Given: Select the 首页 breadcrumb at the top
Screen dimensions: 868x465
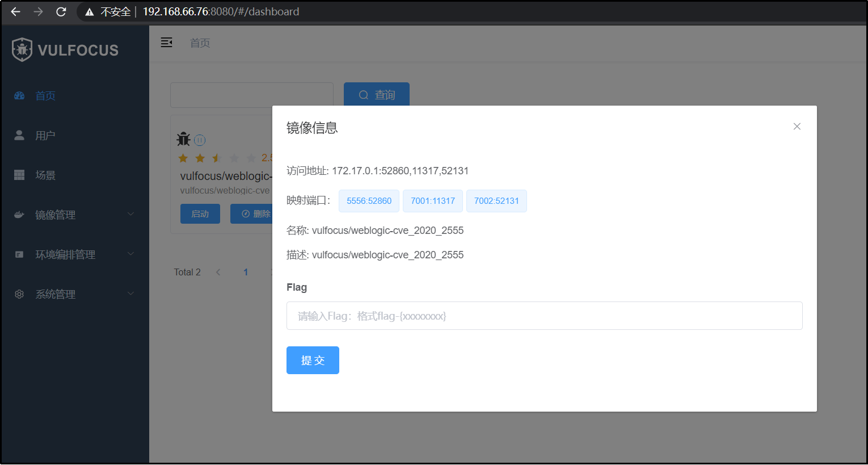Looking at the screenshot, I should pos(200,43).
